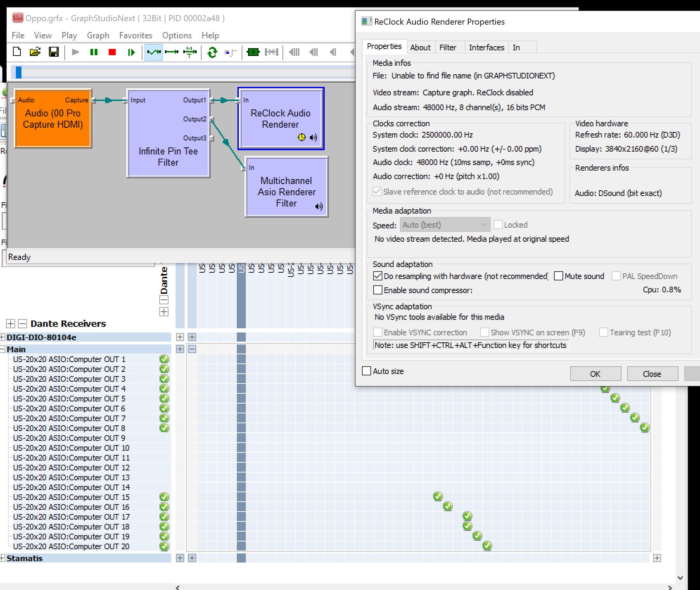Click the green step frame icon

[131, 52]
